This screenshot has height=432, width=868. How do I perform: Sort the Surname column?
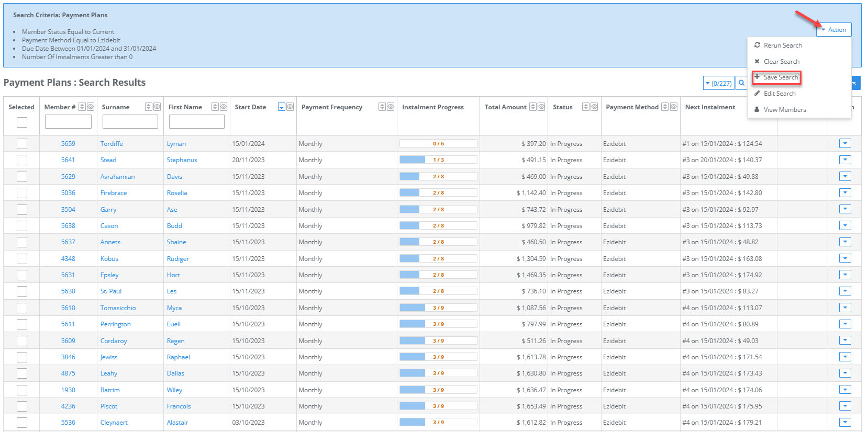click(149, 107)
